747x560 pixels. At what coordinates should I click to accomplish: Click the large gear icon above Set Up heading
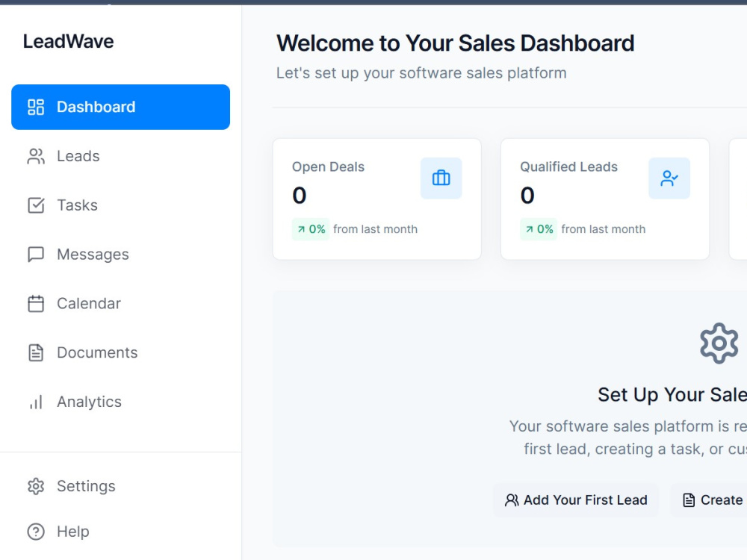719,343
